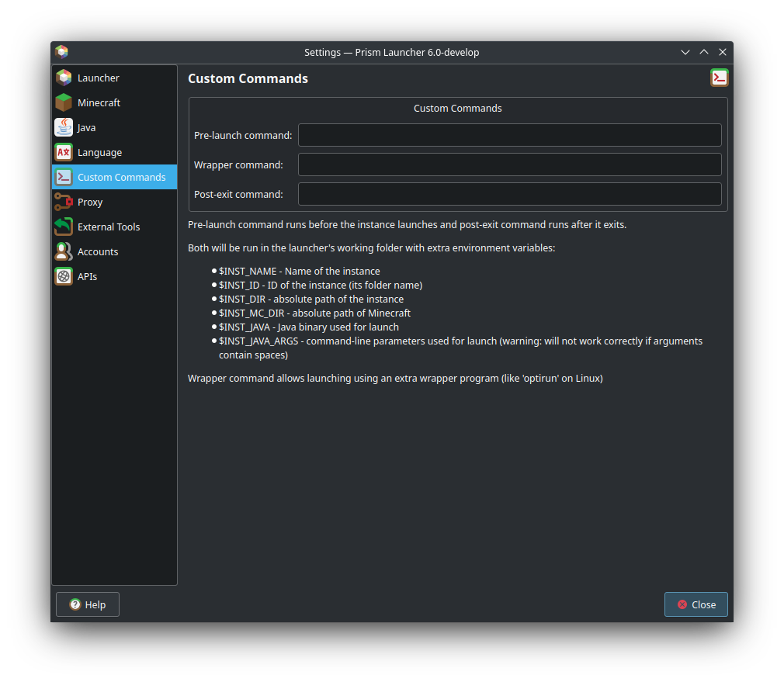Click the '$INST_JAVA_ARGS' description line
This screenshot has height=682, width=784.
click(460, 348)
